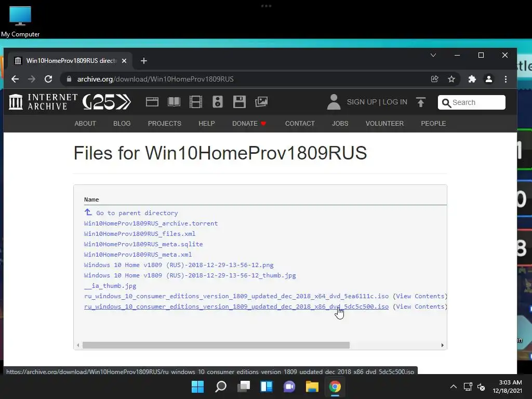
Task: Open the Video film strip icon
Action: click(x=196, y=102)
